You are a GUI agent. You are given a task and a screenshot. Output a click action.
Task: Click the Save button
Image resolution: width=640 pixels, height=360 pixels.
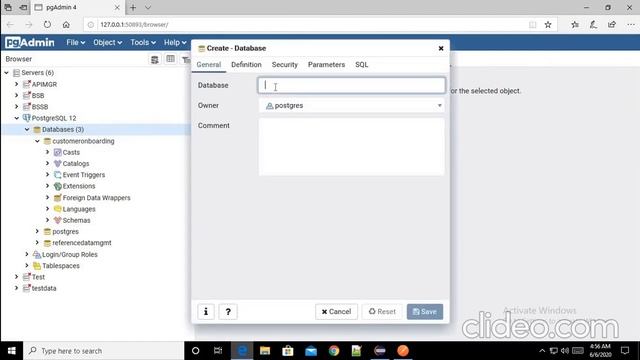(x=424, y=311)
